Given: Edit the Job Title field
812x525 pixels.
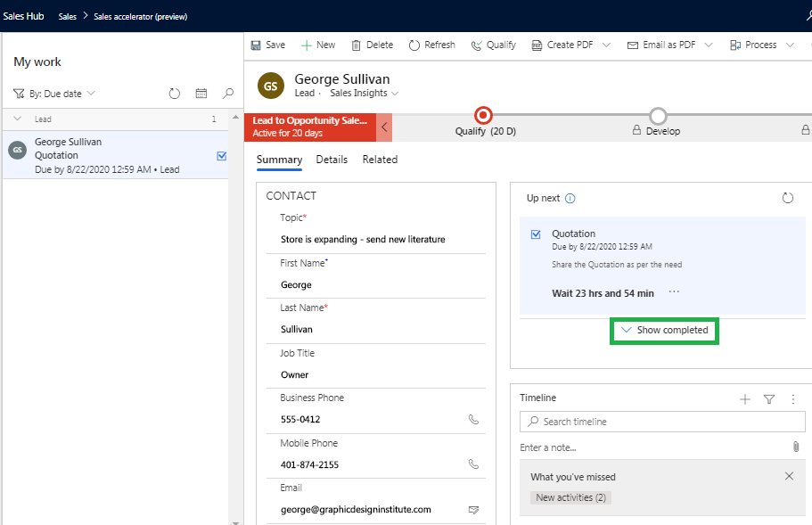Looking at the screenshot, I should 376,375.
